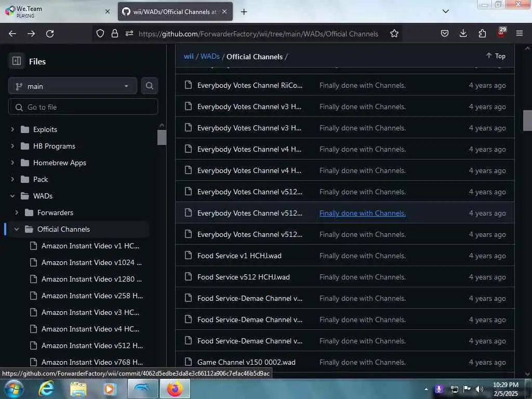This screenshot has width=532, height=399.
Task: Click the microphone tray icon
Action: click(x=438, y=389)
